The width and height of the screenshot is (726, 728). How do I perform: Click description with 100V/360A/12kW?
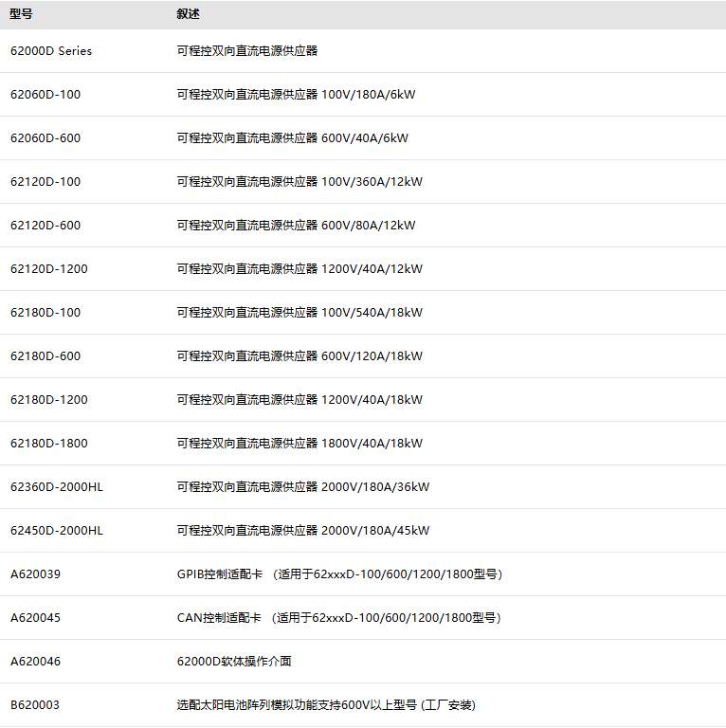(299, 182)
